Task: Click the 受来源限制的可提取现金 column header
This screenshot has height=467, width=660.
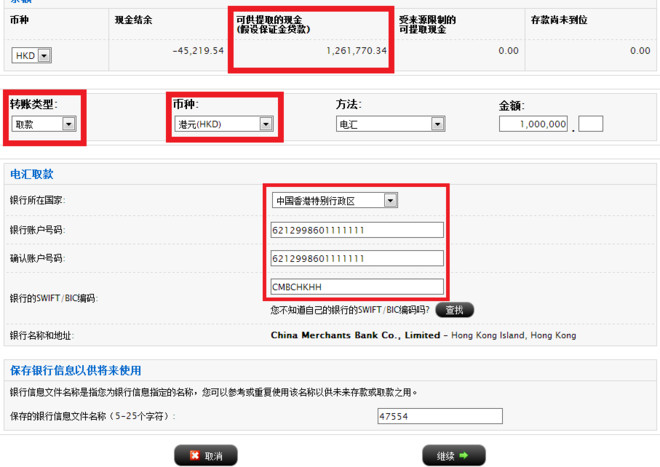Action: click(x=427, y=24)
